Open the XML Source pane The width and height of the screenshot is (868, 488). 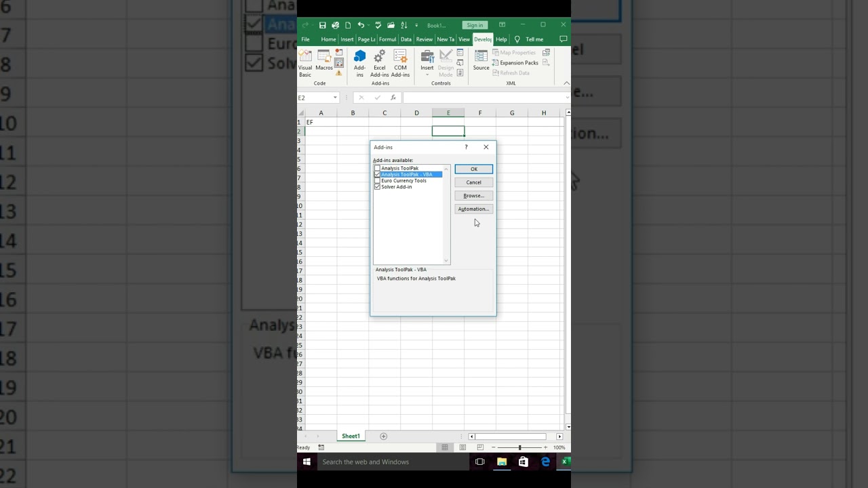(x=481, y=60)
